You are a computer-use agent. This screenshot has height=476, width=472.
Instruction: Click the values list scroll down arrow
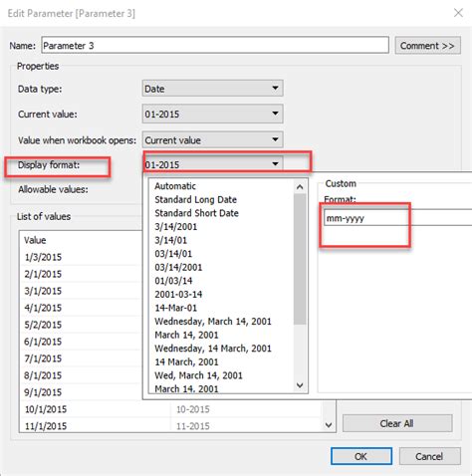pos(329,425)
